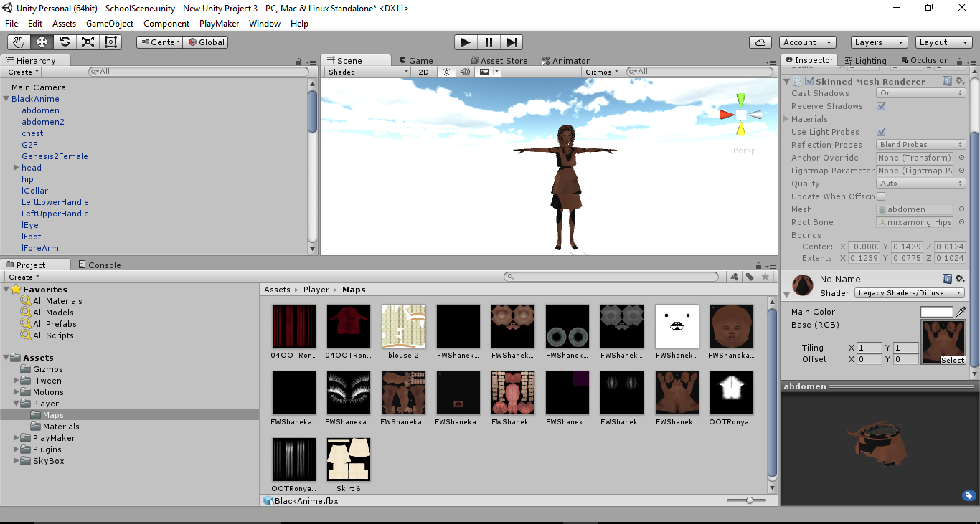Select the Rect Transform tool

coord(110,42)
